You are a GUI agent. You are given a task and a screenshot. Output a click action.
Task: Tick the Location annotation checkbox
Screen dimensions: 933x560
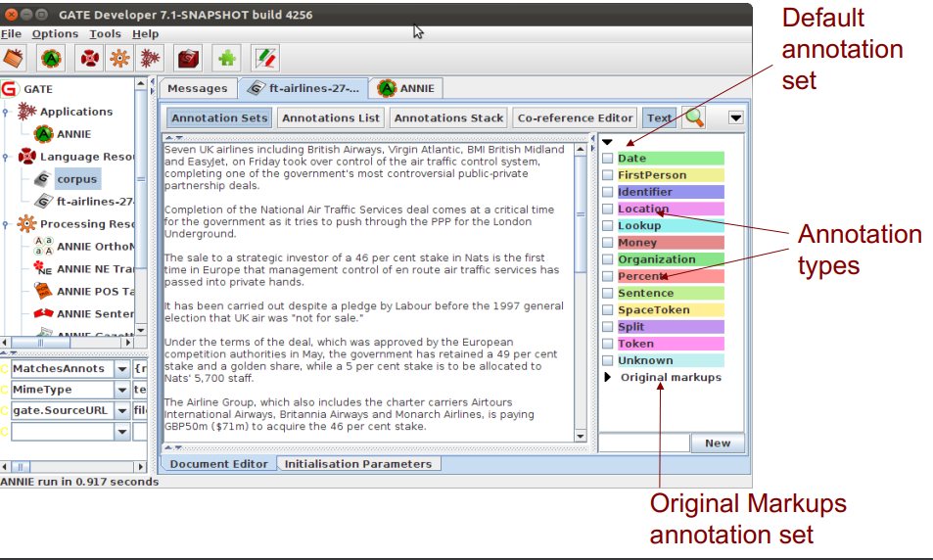click(608, 209)
